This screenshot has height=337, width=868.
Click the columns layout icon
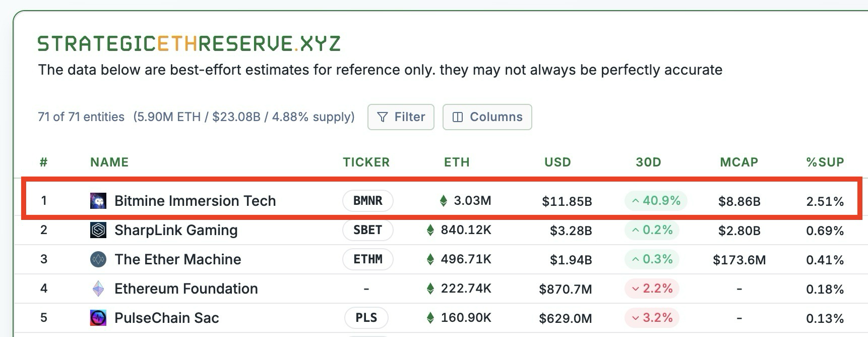point(458,117)
